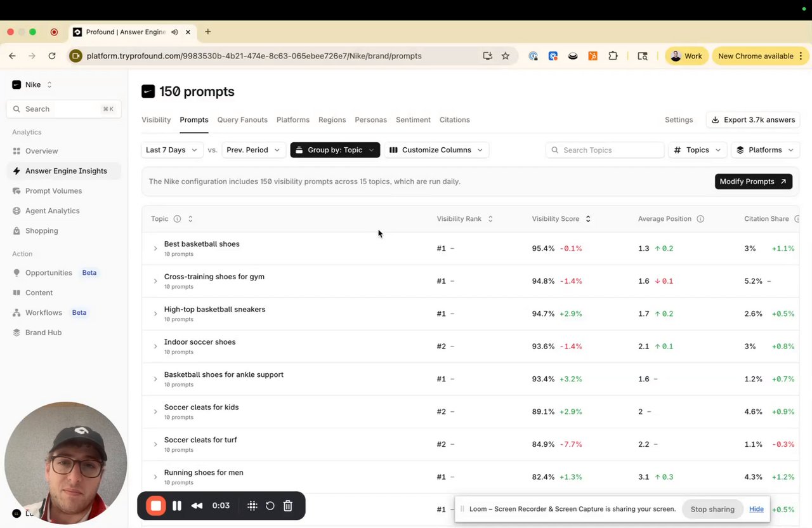The width and height of the screenshot is (812, 528).
Task: Focus the Search Topics input field
Action: pos(605,150)
